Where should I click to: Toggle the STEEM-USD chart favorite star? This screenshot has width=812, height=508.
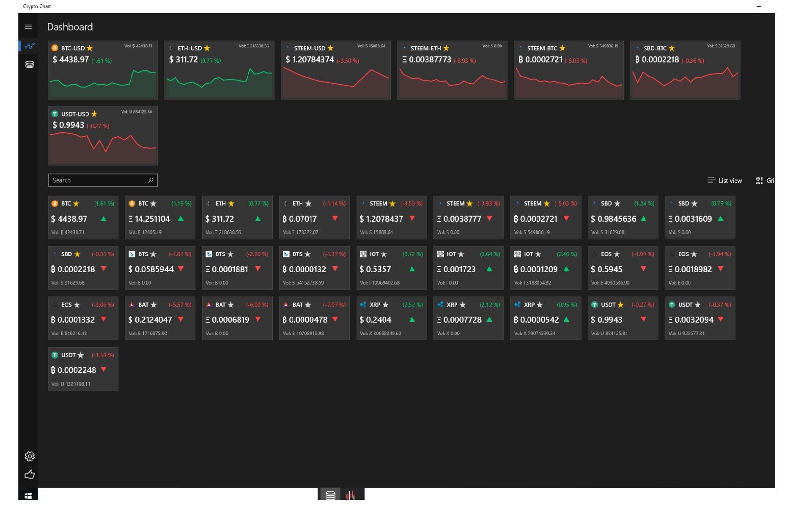click(x=331, y=48)
